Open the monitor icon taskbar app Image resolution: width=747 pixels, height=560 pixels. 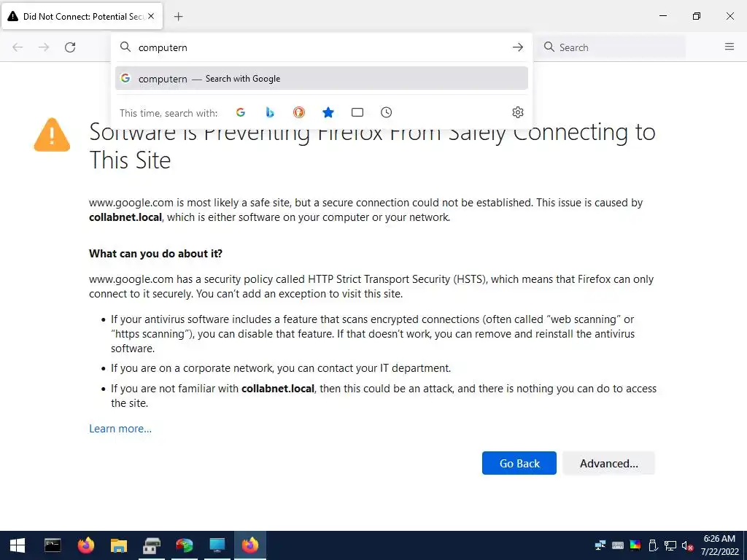point(217,545)
